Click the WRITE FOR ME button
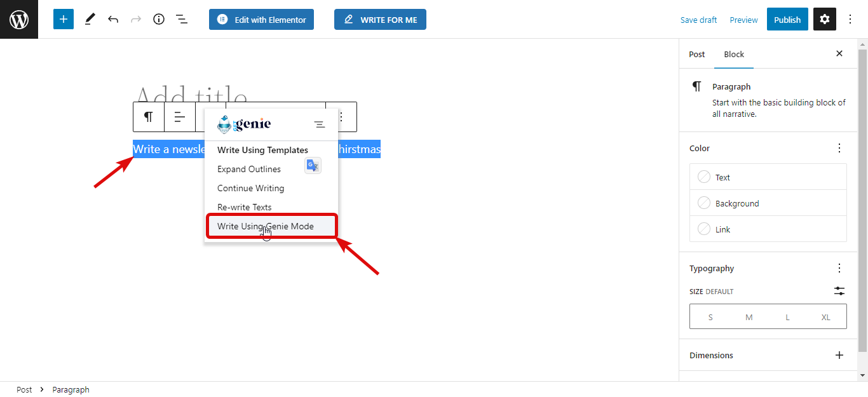This screenshot has height=397, width=868. 380,20
